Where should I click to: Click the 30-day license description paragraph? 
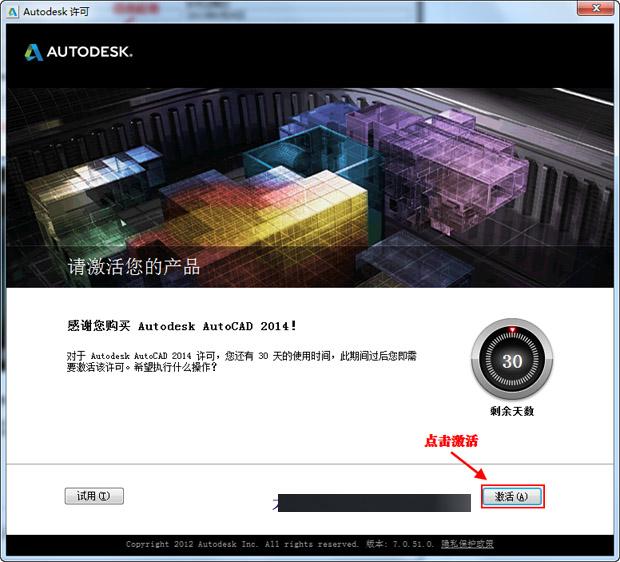click(x=241, y=361)
